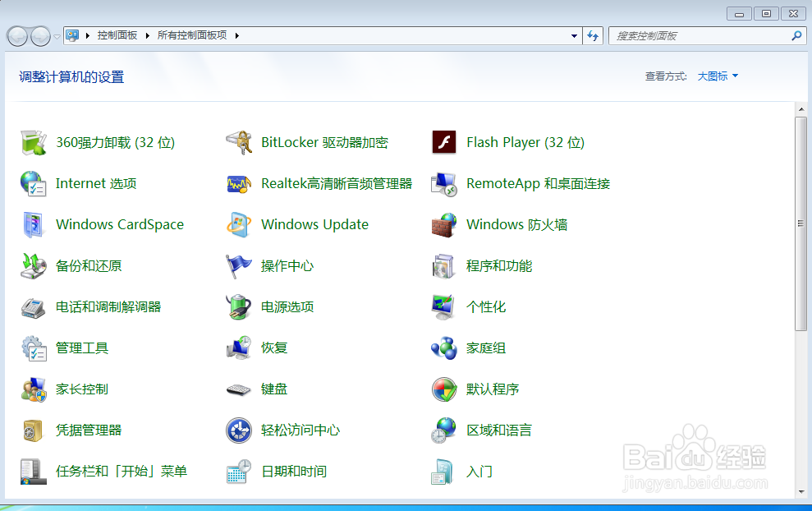Click the 电源选项 label
Image resolution: width=812 pixels, height=511 pixels.
click(287, 306)
